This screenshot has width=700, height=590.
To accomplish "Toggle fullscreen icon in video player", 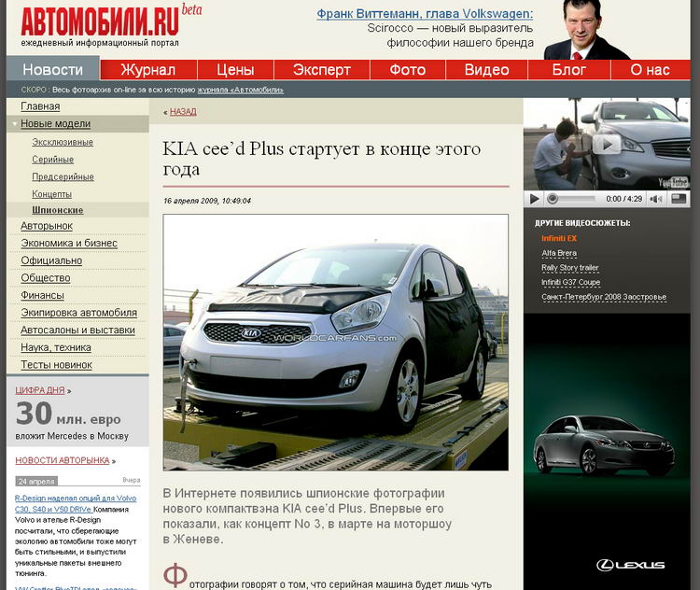I will [x=679, y=199].
